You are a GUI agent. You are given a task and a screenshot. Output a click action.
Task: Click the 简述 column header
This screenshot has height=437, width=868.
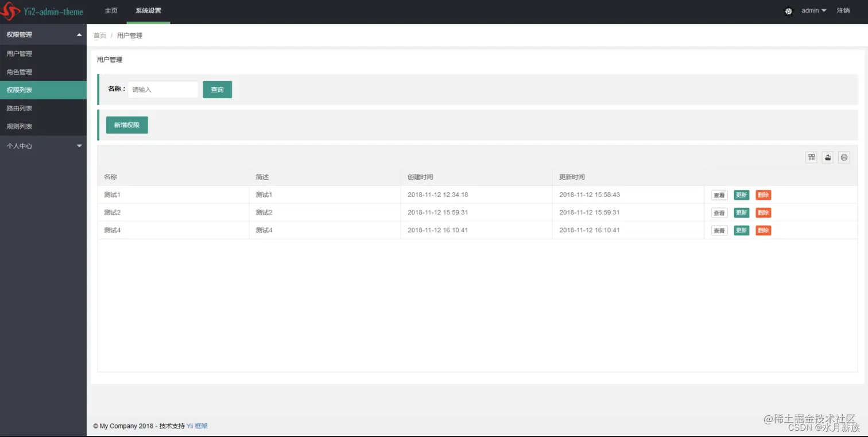click(x=325, y=177)
